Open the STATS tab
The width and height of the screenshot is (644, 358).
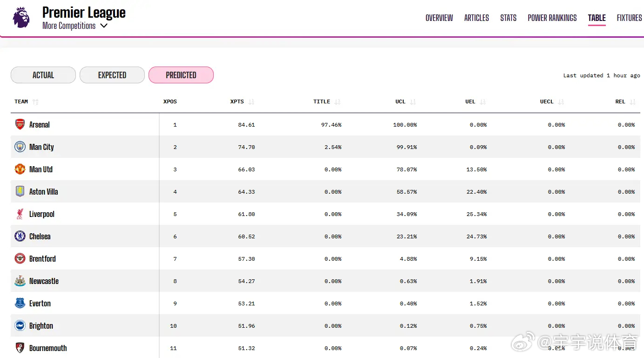pos(508,18)
